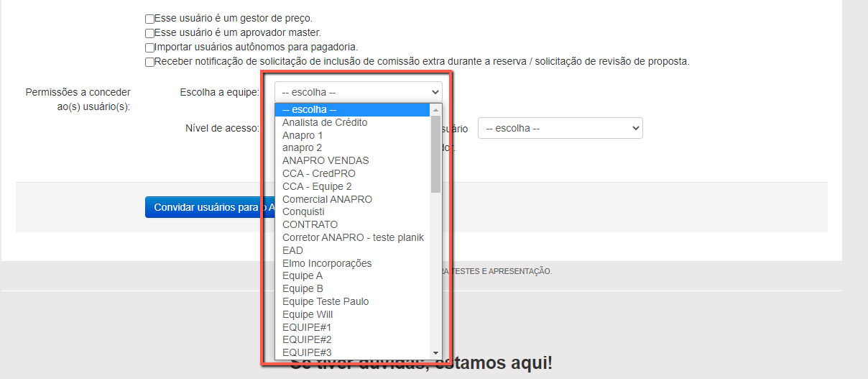
Task: Pick the 'CONTRATO' option
Action: point(310,224)
